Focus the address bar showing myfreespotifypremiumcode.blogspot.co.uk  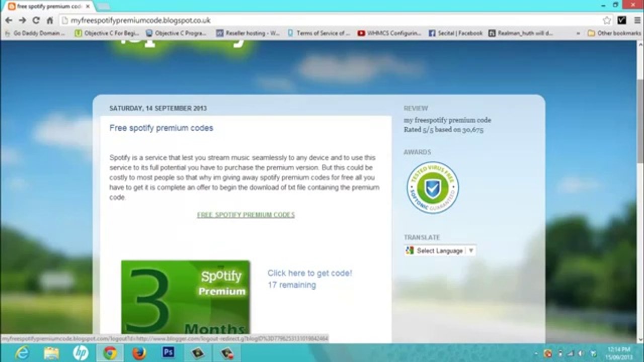click(x=330, y=21)
